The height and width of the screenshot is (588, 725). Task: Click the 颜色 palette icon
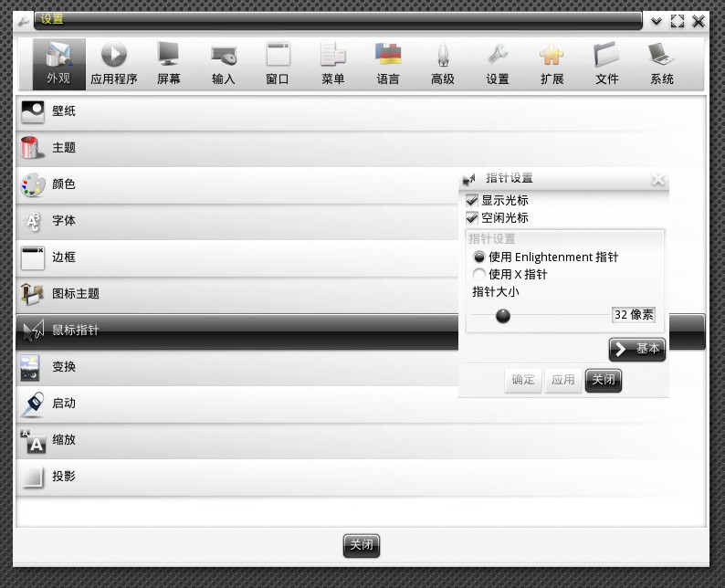coord(33,185)
